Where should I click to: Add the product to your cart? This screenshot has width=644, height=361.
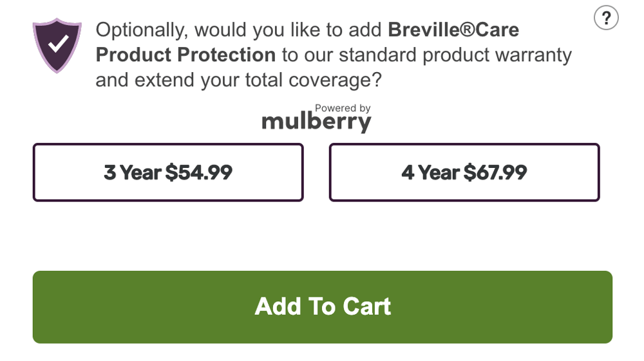click(323, 307)
